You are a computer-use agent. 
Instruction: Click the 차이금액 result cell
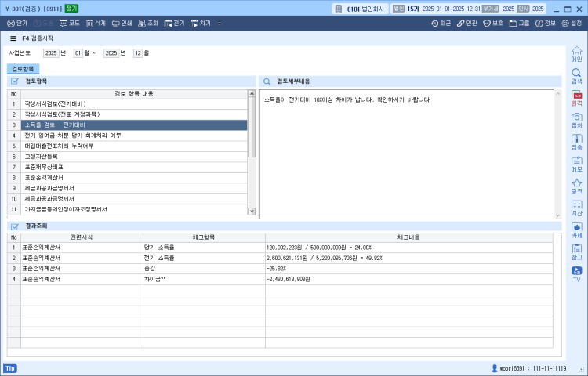(x=204, y=279)
